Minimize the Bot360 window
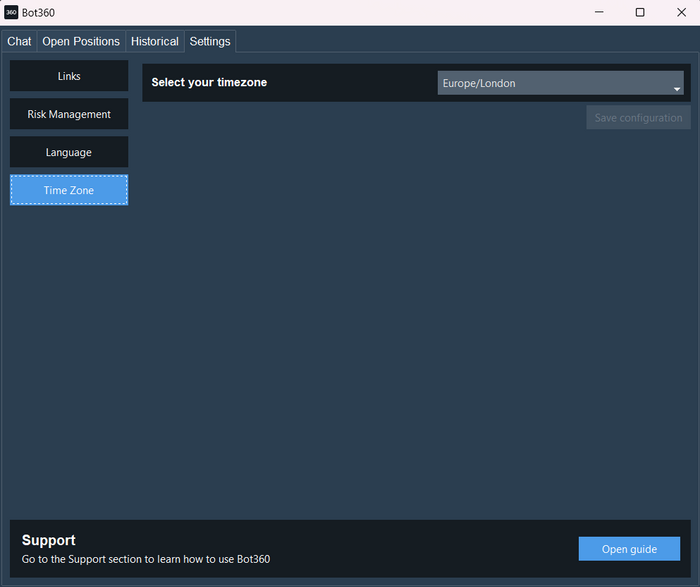700x587 pixels. (x=599, y=12)
